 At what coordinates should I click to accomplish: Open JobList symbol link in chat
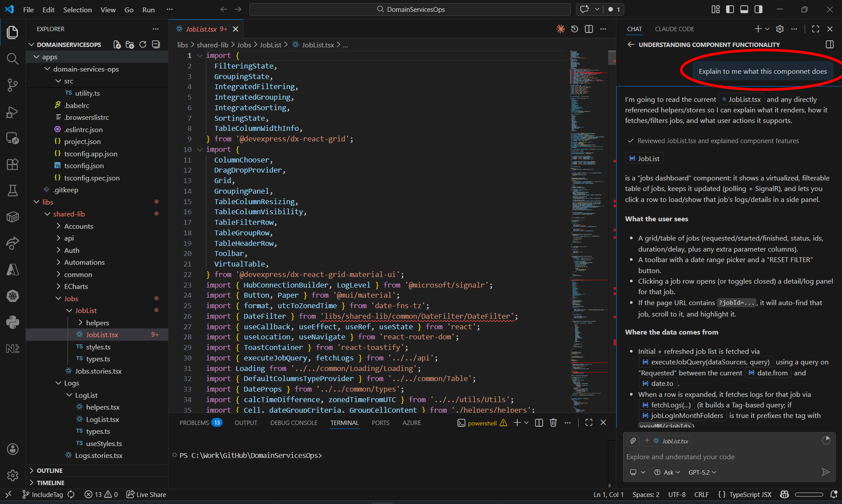pyautogui.click(x=644, y=158)
